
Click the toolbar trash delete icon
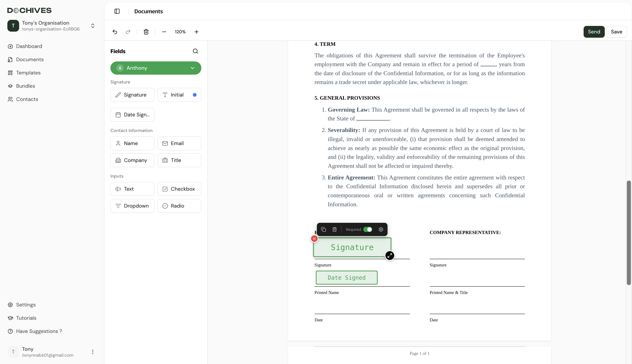coord(146,32)
